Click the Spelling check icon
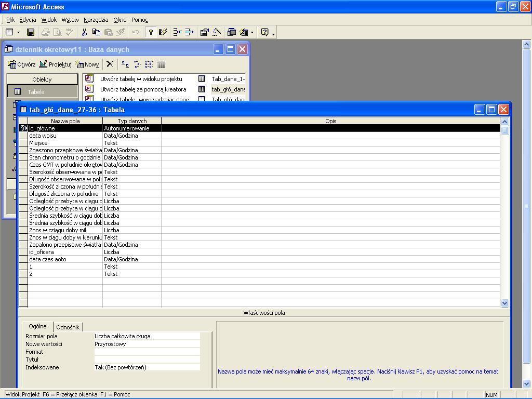 pyautogui.click(x=70, y=32)
